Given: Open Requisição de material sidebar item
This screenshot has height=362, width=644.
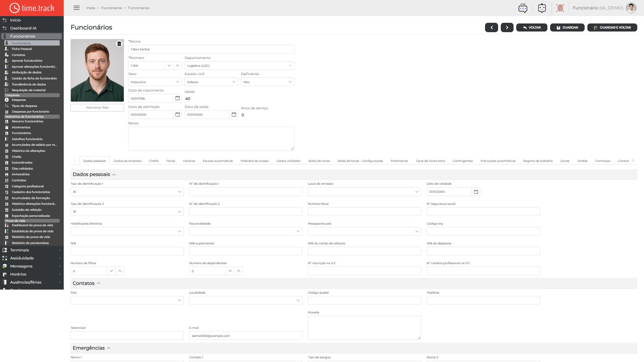Looking at the screenshot, I should point(29,90).
